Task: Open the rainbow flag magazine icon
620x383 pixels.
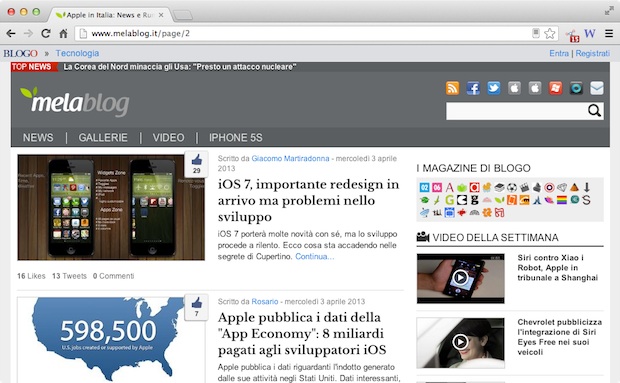Action: pyautogui.click(x=561, y=200)
